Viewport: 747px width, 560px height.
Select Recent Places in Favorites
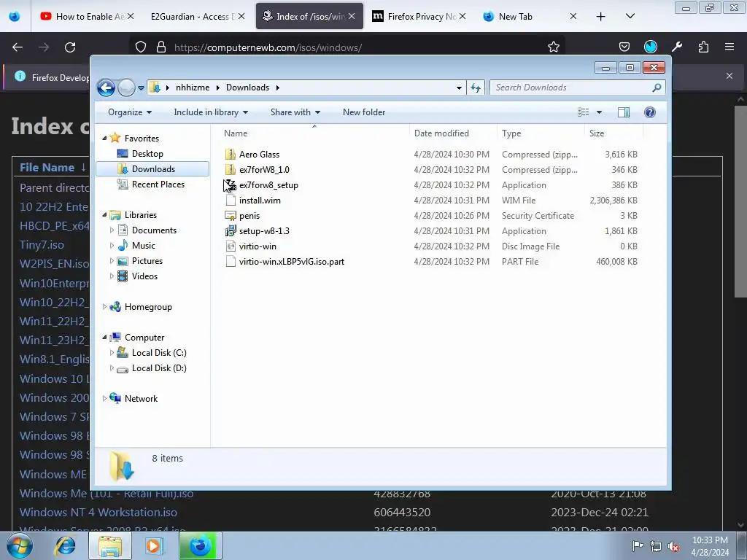158,184
